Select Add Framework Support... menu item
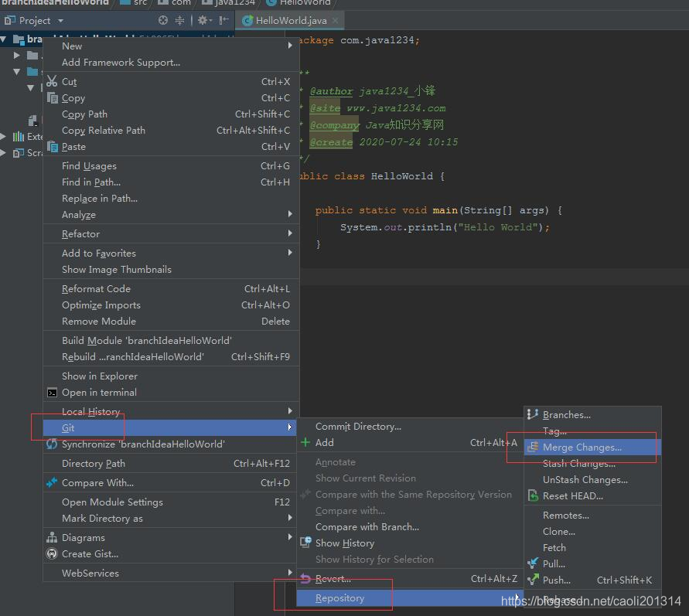 169,63
